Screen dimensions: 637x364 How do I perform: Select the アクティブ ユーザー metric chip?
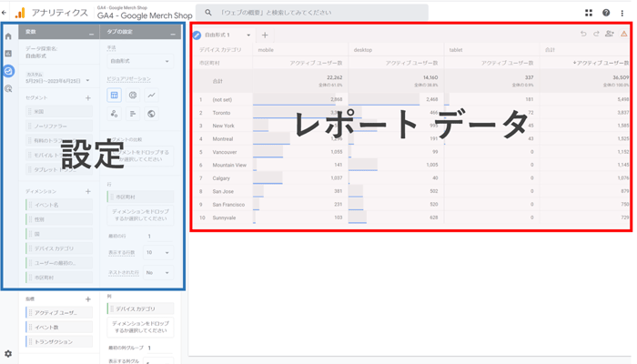[59, 312]
